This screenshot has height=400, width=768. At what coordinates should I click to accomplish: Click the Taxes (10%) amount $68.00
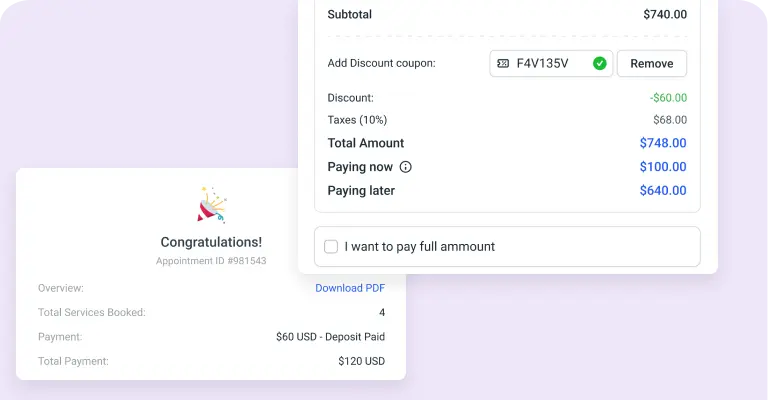coord(670,120)
